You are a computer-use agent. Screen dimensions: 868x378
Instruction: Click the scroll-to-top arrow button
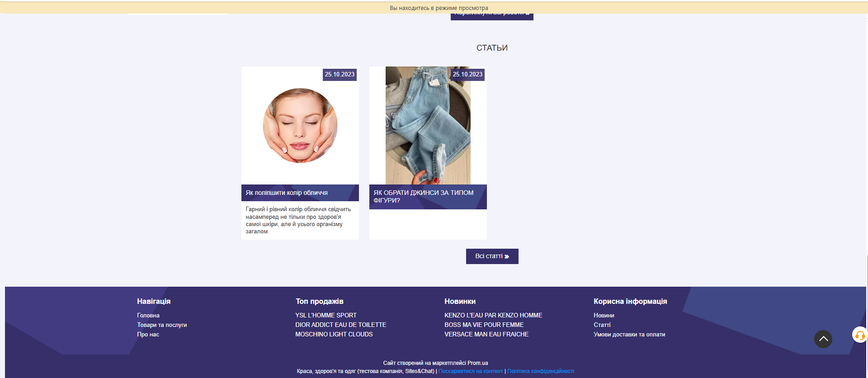pos(823,339)
